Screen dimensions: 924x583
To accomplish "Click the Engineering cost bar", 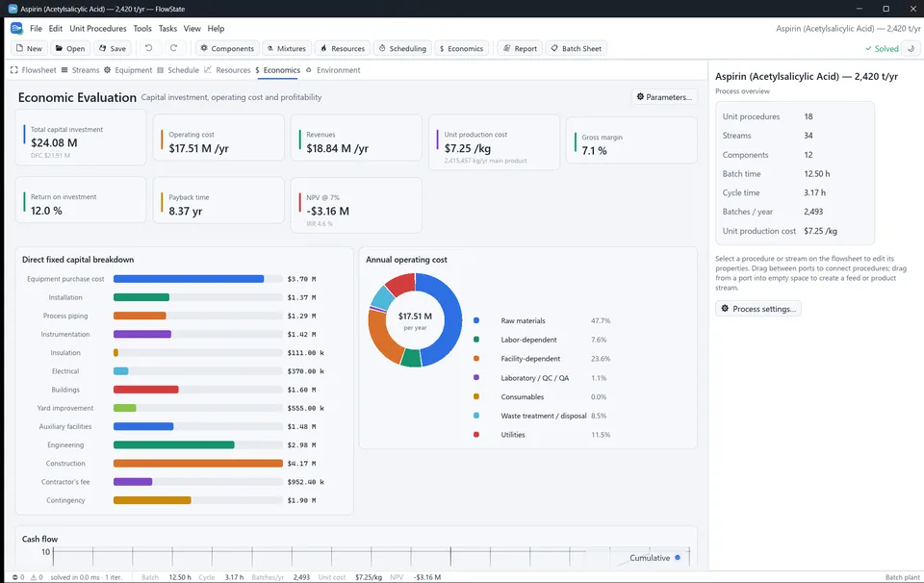I will [174, 444].
